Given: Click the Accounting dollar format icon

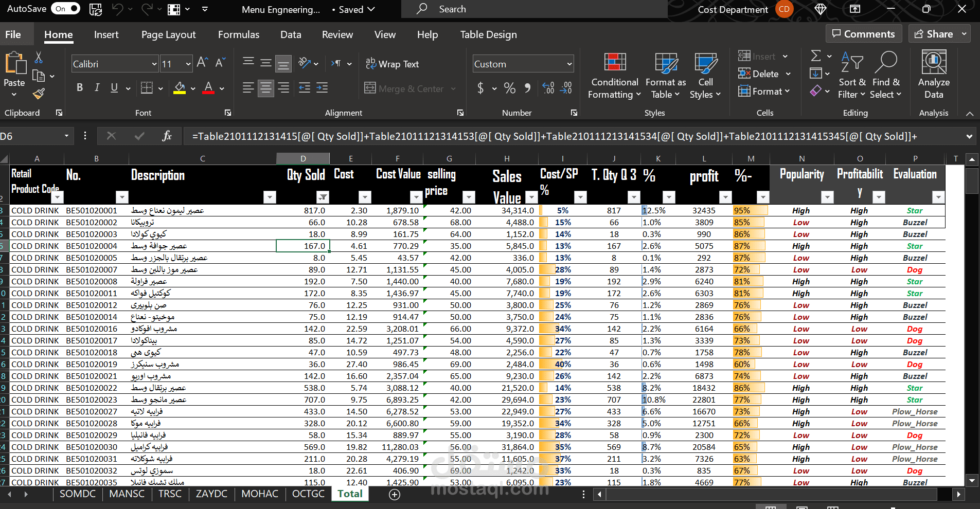Looking at the screenshot, I should [x=480, y=88].
